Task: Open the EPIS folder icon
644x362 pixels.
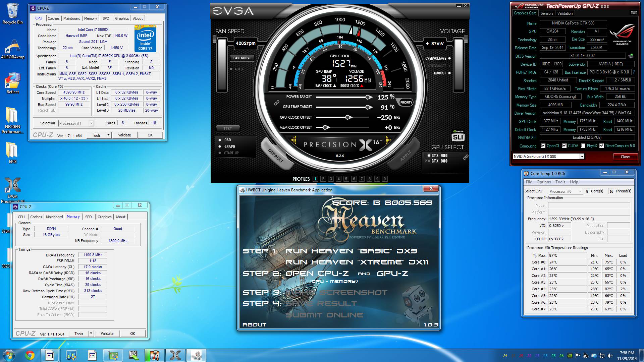Action: (13, 153)
